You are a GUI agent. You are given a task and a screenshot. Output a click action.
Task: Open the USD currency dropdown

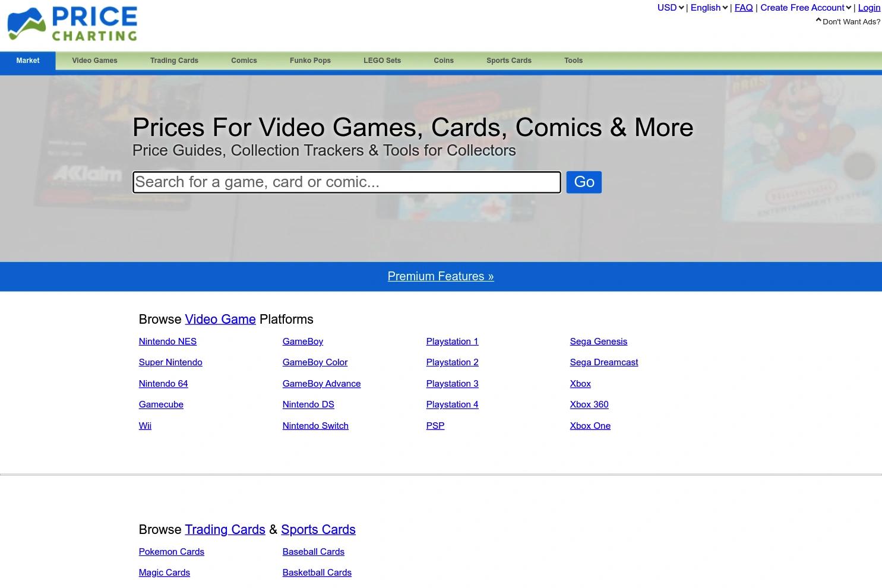[671, 8]
